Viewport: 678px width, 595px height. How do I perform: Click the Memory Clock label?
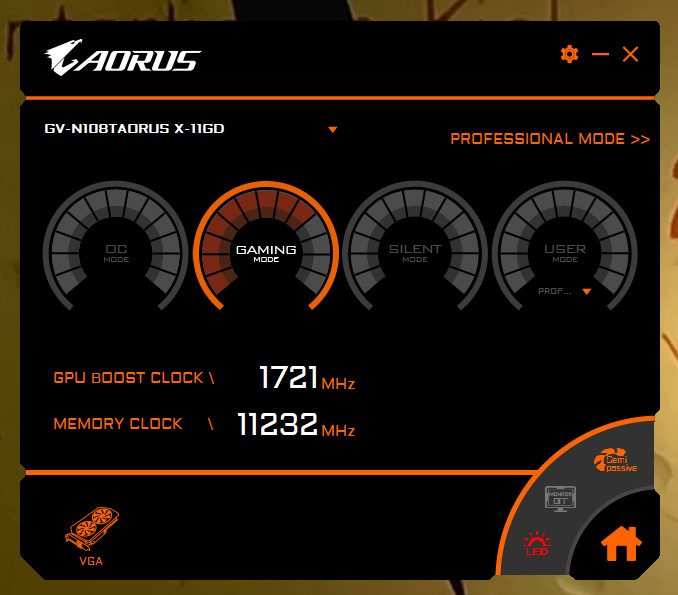(118, 423)
